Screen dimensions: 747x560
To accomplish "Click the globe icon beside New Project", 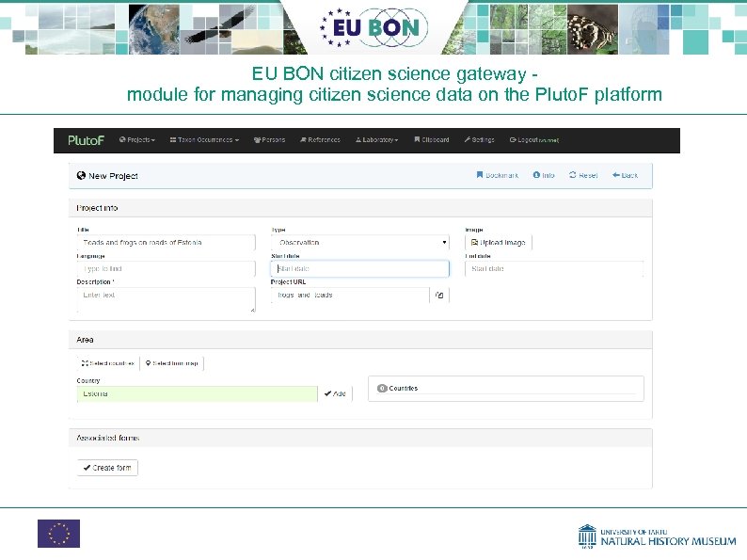I will coord(81,175).
